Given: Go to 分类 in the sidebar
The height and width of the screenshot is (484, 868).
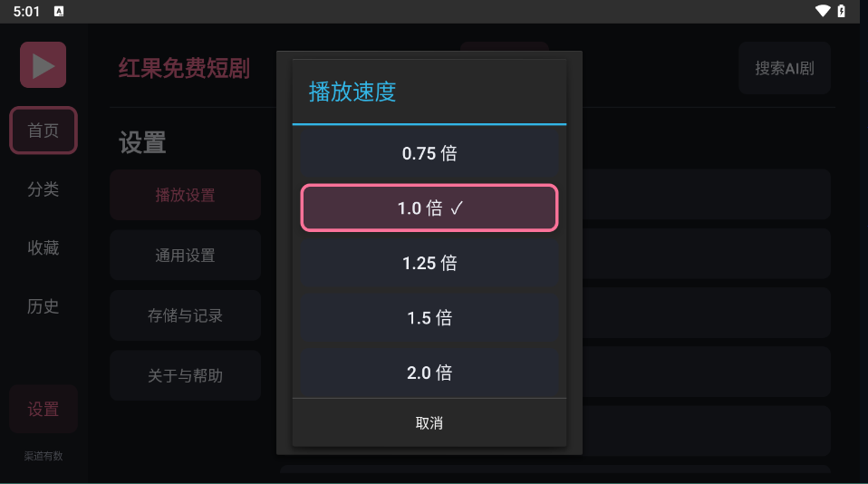Looking at the screenshot, I should tap(43, 189).
